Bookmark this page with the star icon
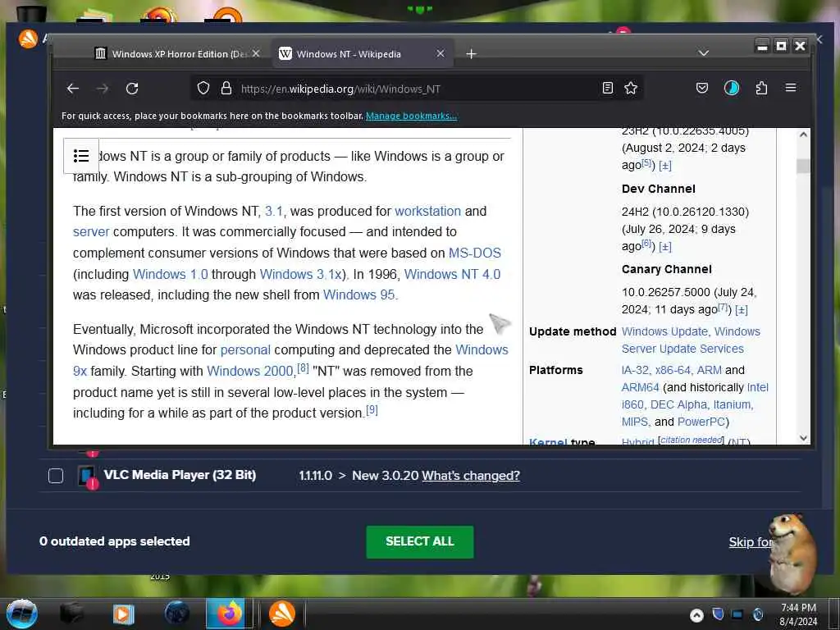Image resolution: width=840 pixels, height=630 pixels. [631, 88]
